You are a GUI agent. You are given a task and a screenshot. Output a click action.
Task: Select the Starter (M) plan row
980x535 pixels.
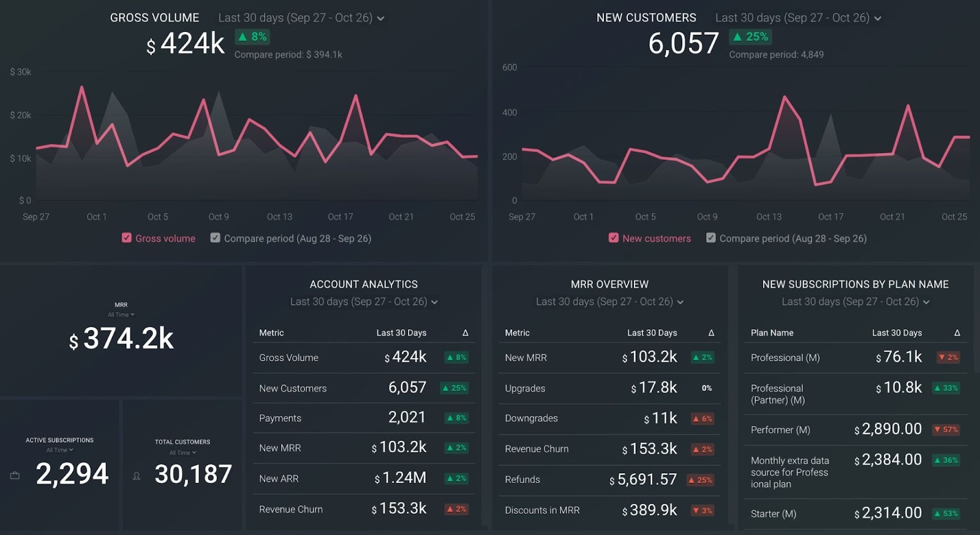click(x=856, y=514)
